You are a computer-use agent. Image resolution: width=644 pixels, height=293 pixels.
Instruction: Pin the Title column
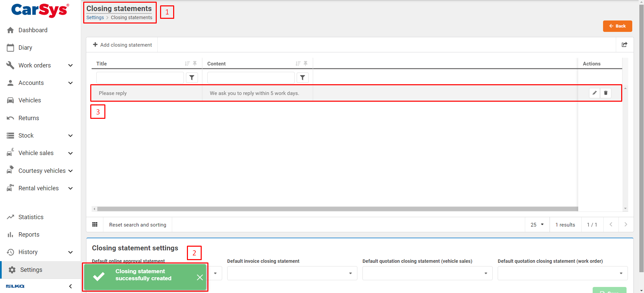click(x=195, y=63)
